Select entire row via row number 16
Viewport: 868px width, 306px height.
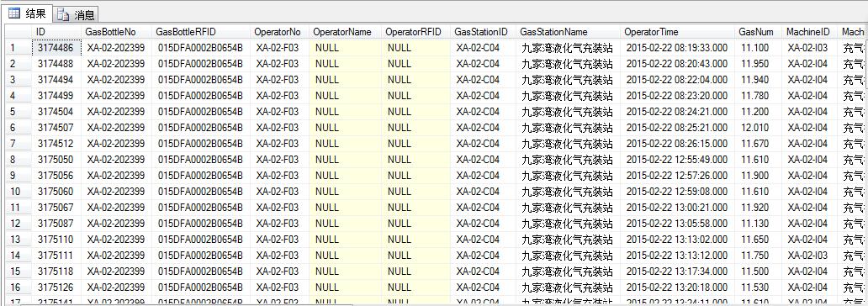(19, 288)
